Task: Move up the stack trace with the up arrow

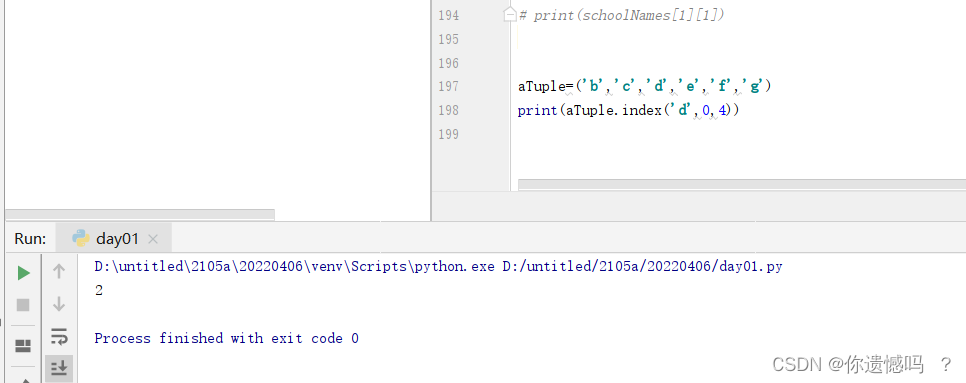Action: 59,271
